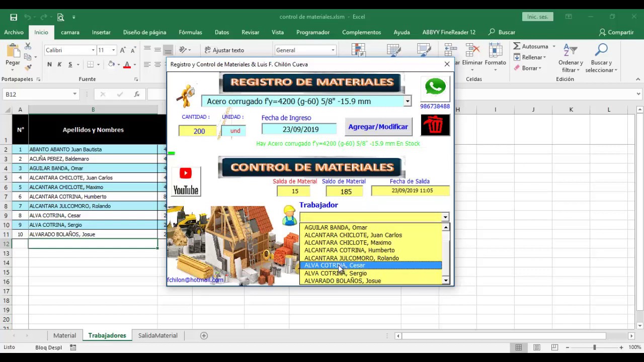Open the material selection dropdown arrow
Screen dimensions: 644x362
(x=407, y=102)
